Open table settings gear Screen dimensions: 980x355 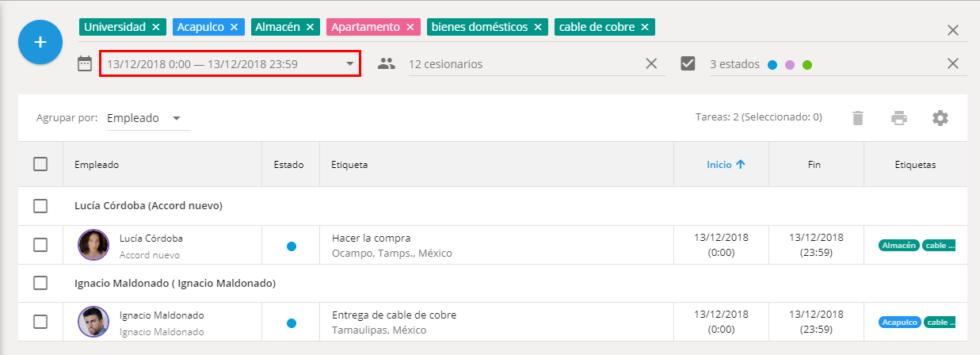[x=940, y=118]
